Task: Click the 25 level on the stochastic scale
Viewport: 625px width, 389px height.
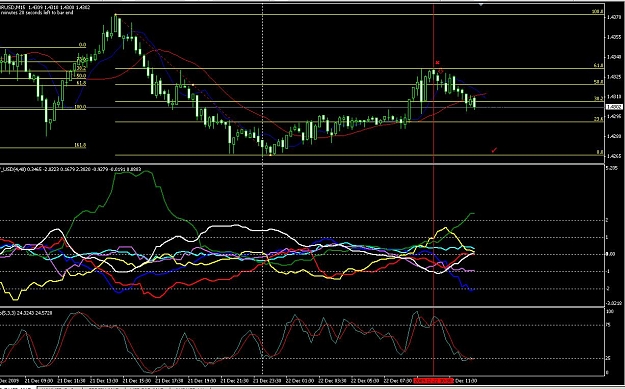Action: 608,358
